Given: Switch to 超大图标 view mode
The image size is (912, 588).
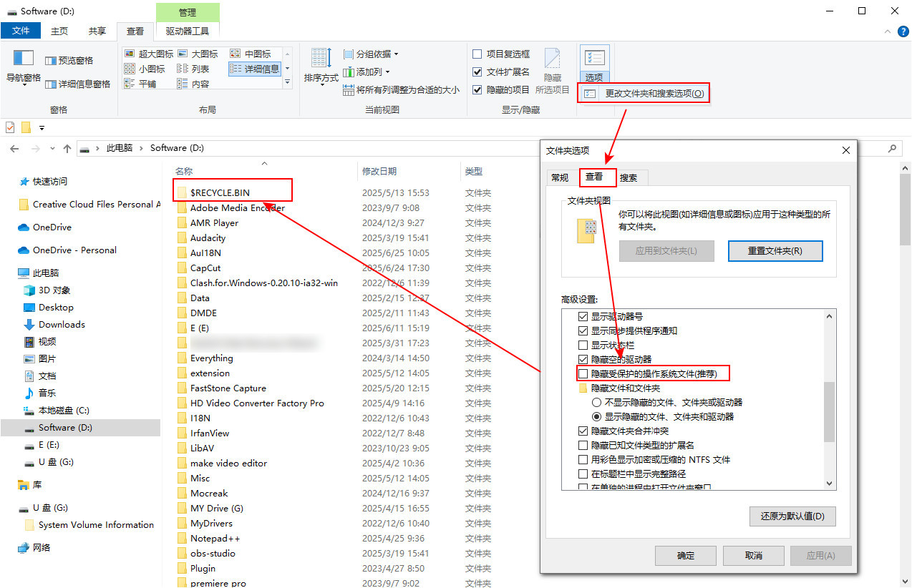Looking at the screenshot, I should point(151,52).
